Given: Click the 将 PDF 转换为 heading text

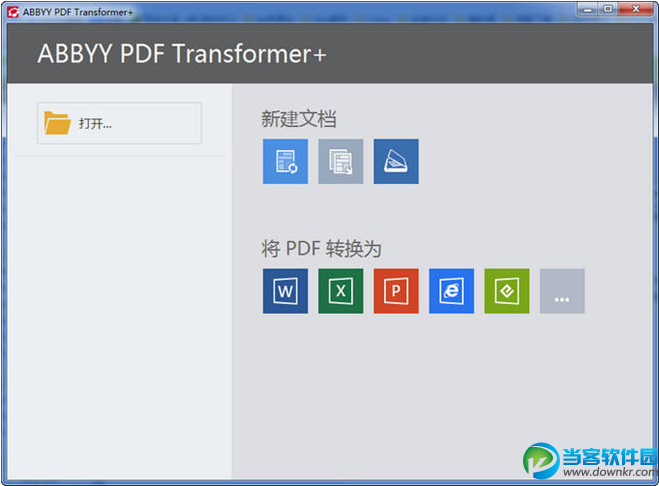Looking at the screenshot, I should click(322, 248).
